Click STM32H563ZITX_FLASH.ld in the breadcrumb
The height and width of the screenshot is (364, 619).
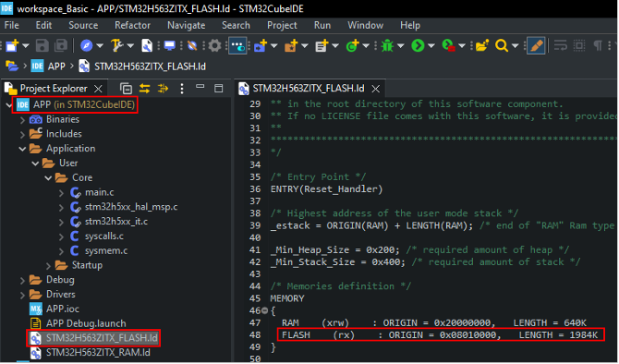[150, 67]
